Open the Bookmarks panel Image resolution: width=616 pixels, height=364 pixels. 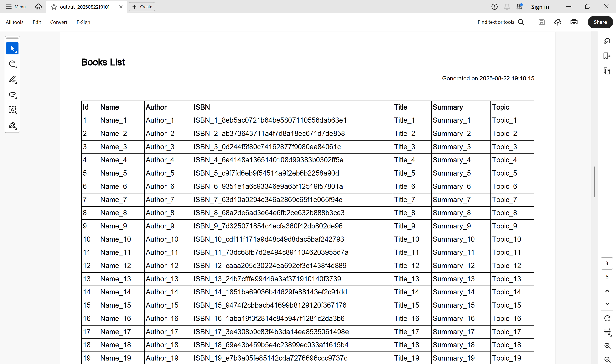(607, 56)
